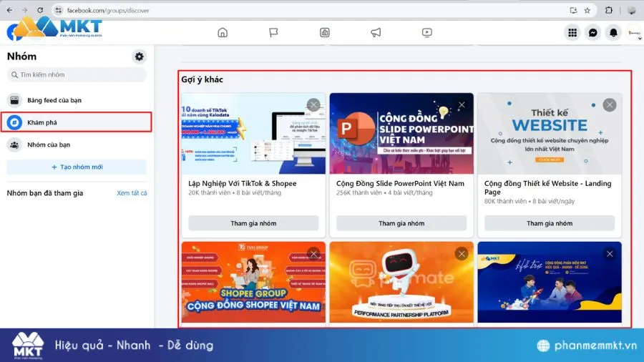Join Cộng đồng Thiết kế Website group

(550, 223)
